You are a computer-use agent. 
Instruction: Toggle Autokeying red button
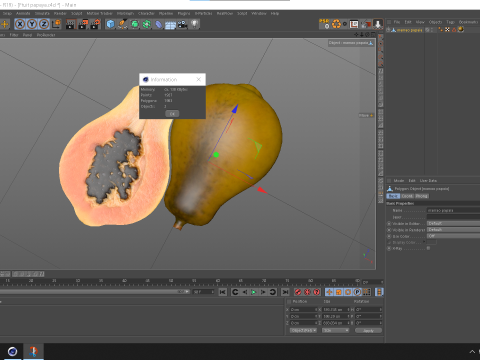pyautogui.click(x=307, y=292)
